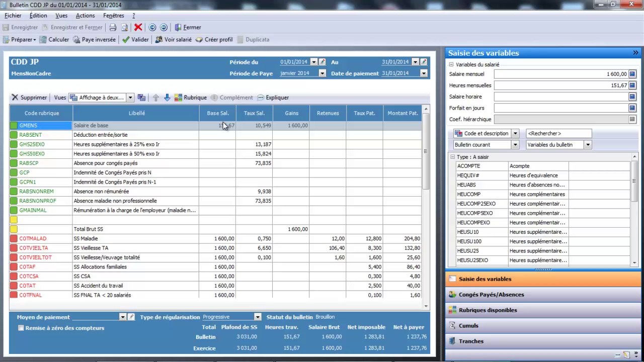Collapse the Type : A saisir group
The width and height of the screenshot is (644, 362).
click(x=452, y=157)
